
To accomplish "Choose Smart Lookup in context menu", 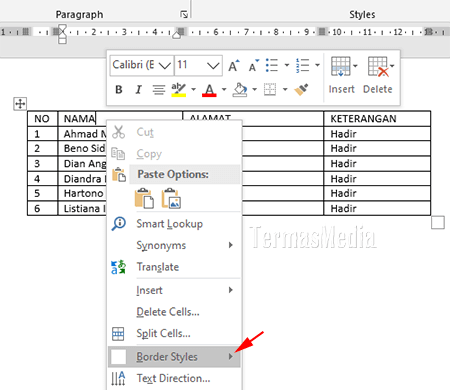I will (x=174, y=224).
